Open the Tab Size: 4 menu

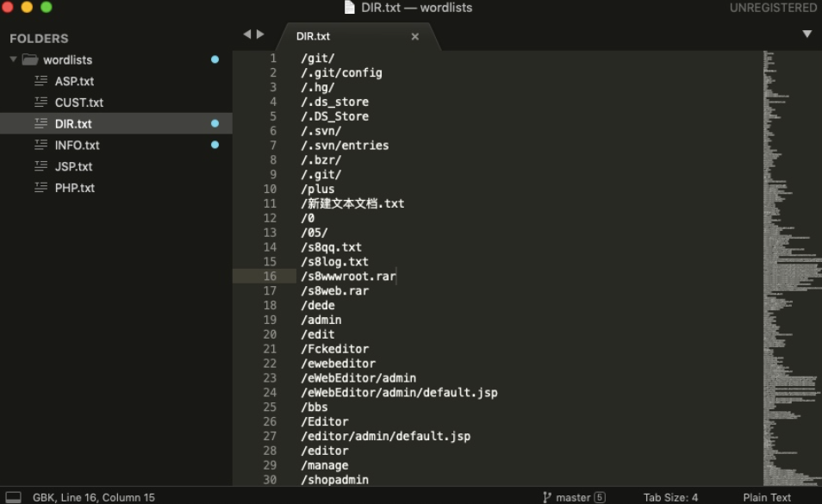point(670,497)
